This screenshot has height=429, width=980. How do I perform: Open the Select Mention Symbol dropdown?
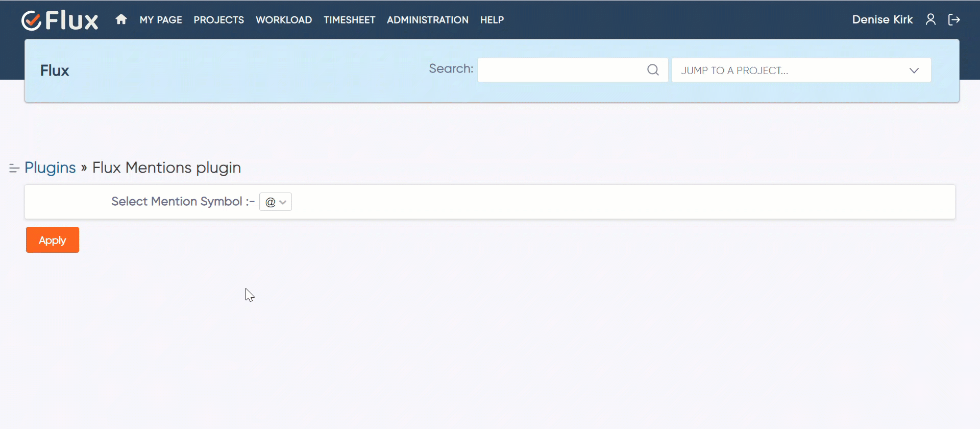tap(276, 202)
